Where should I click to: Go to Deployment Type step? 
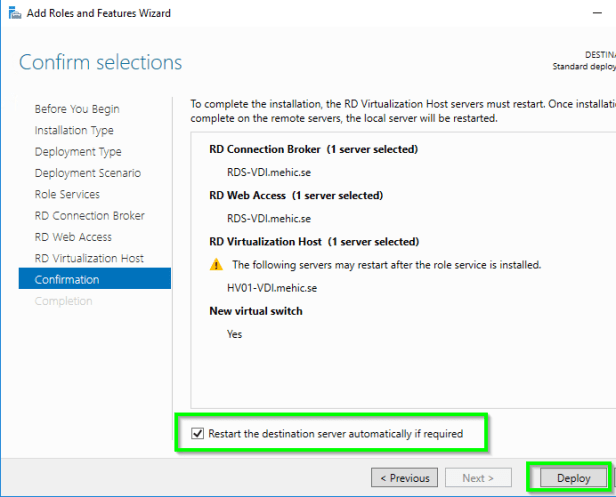78,152
